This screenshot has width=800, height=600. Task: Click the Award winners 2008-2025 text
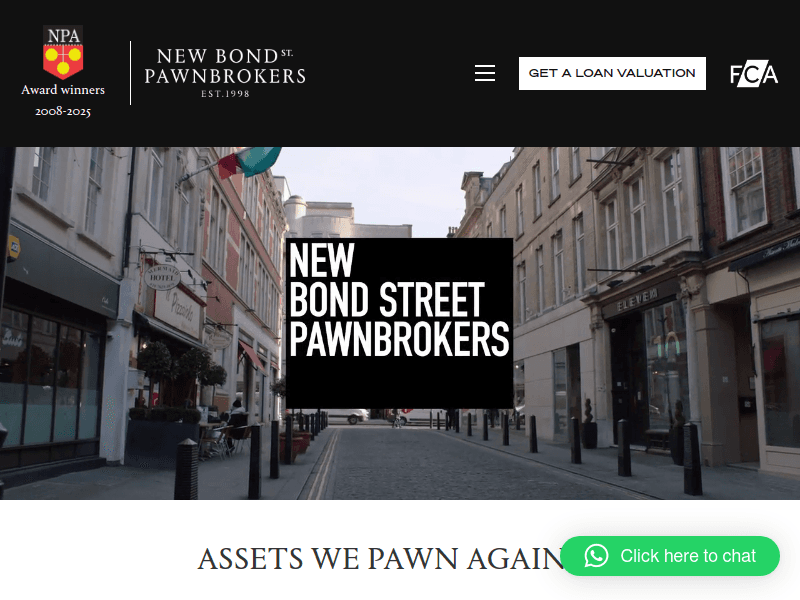(x=63, y=101)
